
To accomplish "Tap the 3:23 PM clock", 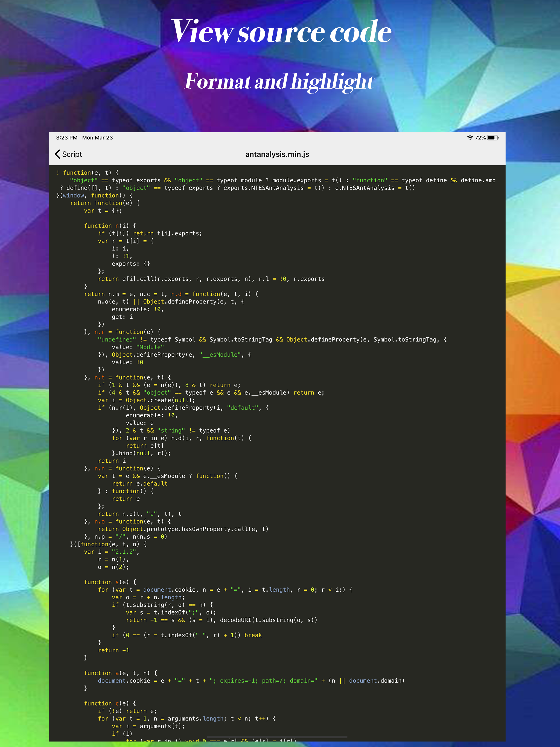I will coord(66,138).
